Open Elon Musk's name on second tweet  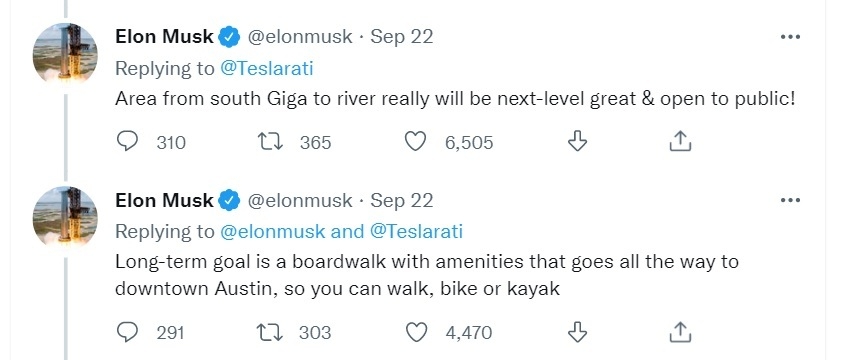pyautogui.click(x=164, y=200)
